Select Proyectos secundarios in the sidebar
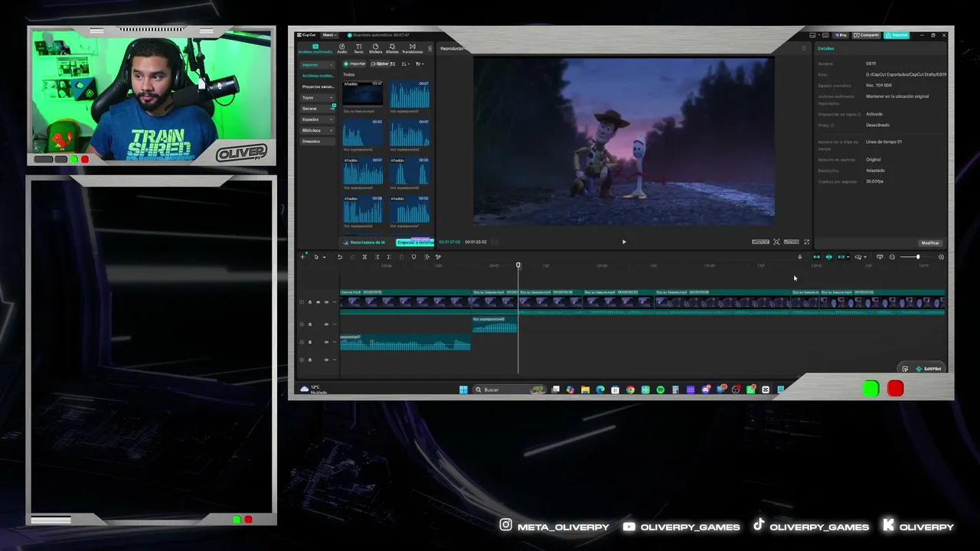 point(317,86)
